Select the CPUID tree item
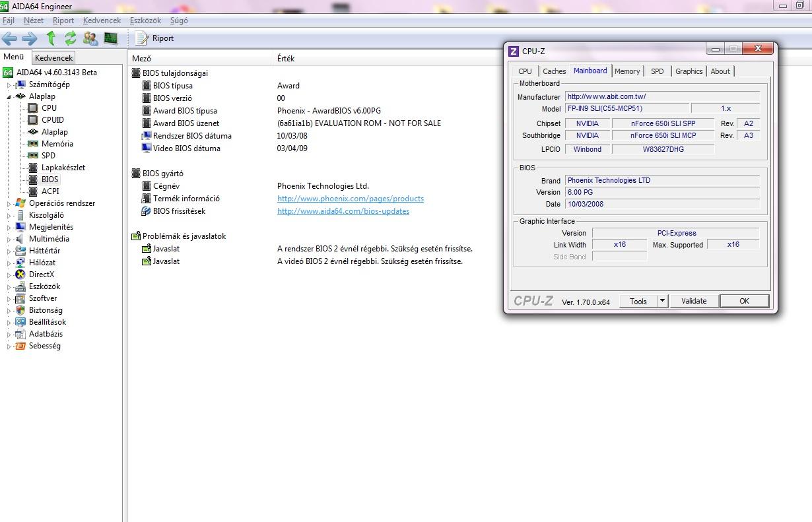Image resolution: width=812 pixels, height=522 pixels. point(53,120)
